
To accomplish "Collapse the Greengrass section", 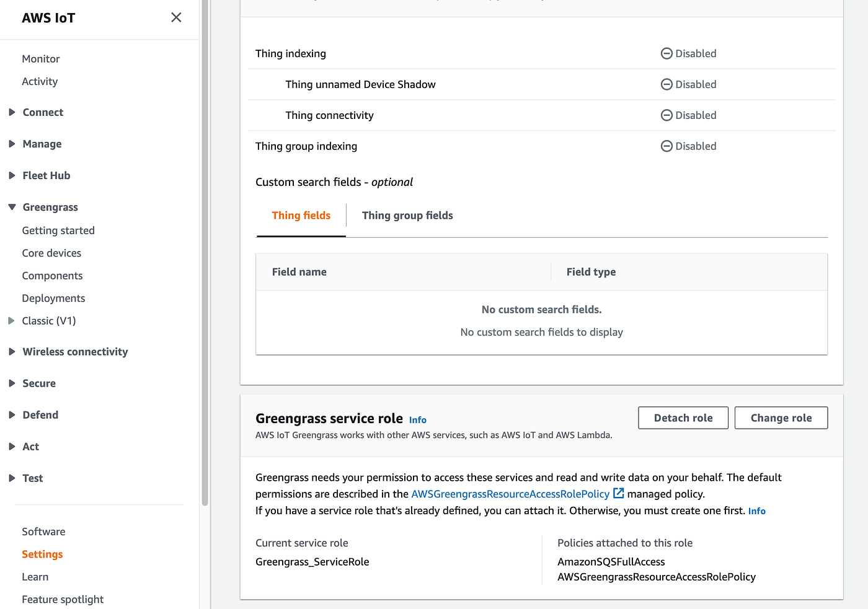I will pyautogui.click(x=12, y=207).
